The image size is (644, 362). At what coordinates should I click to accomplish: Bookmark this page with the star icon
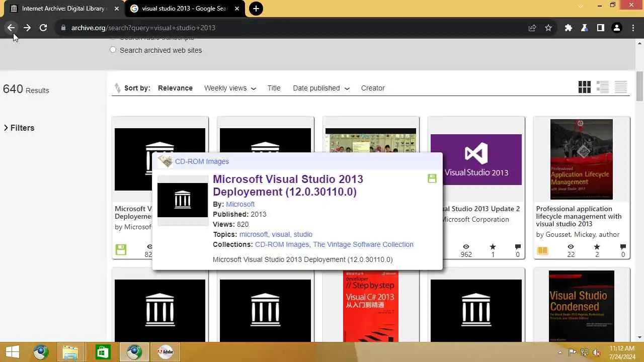548,28
